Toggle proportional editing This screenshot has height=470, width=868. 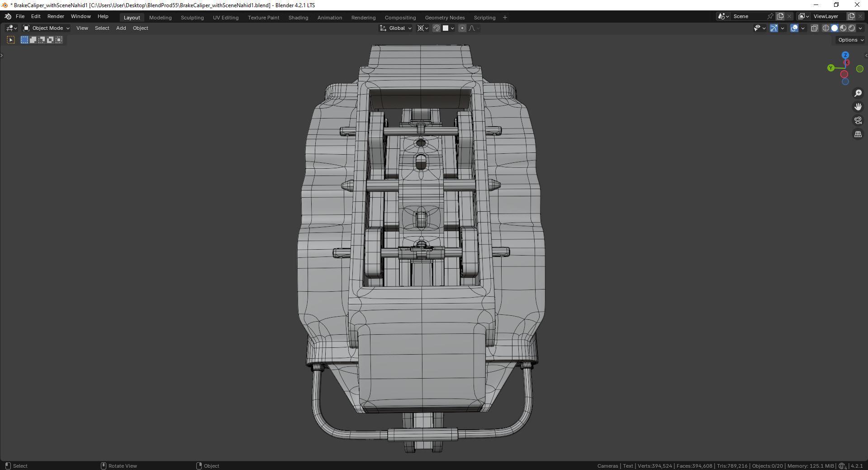tap(462, 28)
